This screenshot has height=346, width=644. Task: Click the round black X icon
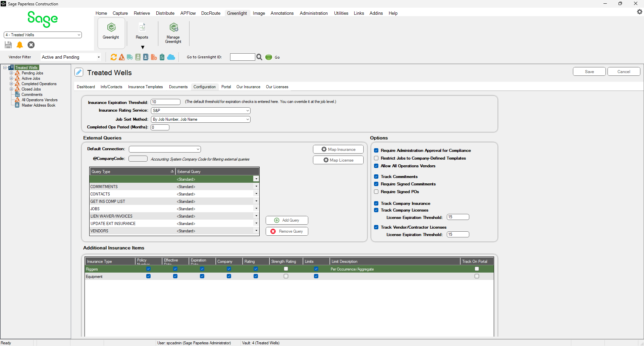pyautogui.click(x=31, y=45)
